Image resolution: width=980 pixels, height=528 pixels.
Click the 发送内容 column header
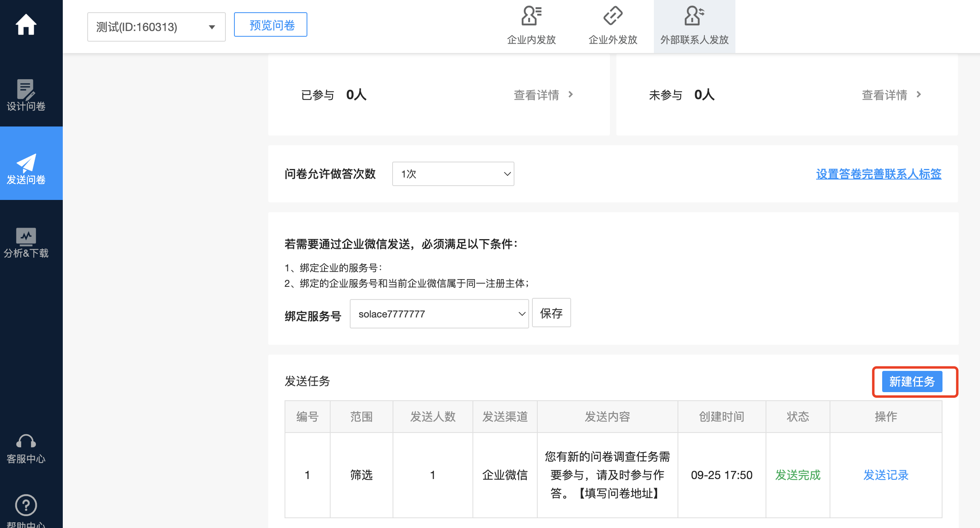coord(607,417)
